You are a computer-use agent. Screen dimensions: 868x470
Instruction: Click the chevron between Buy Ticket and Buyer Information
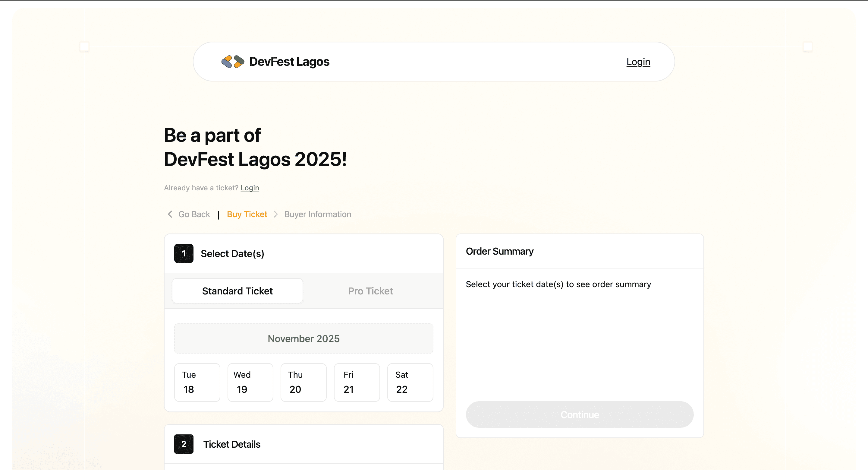[276, 214]
